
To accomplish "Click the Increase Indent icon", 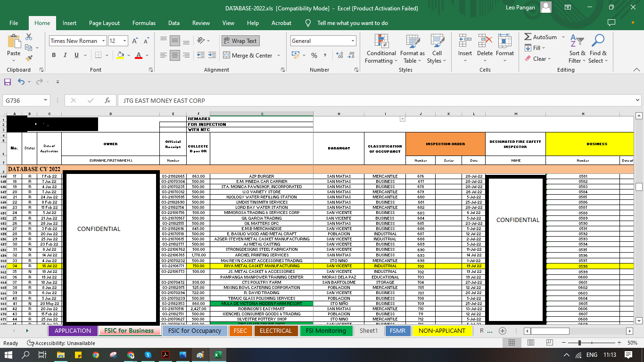I will point(213,56).
